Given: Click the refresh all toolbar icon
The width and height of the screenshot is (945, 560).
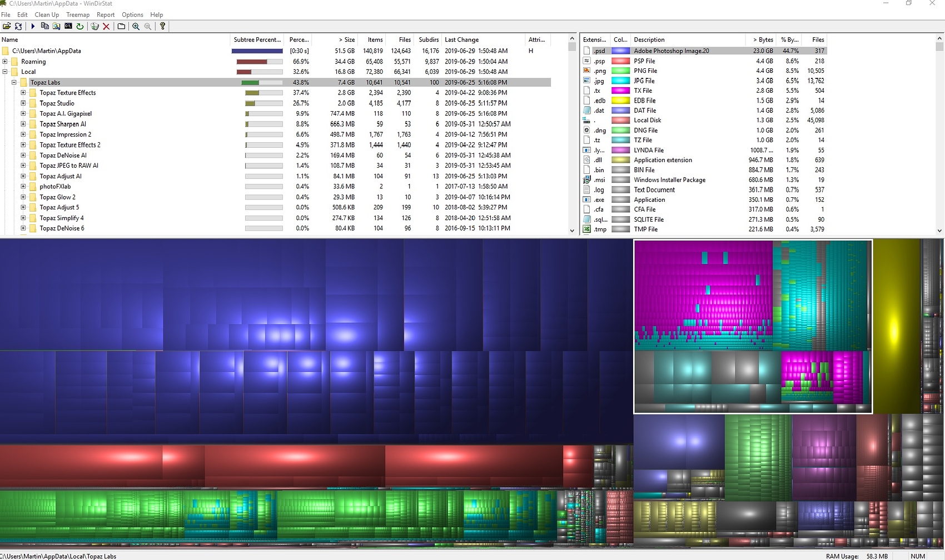Looking at the screenshot, I should tap(18, 26).
